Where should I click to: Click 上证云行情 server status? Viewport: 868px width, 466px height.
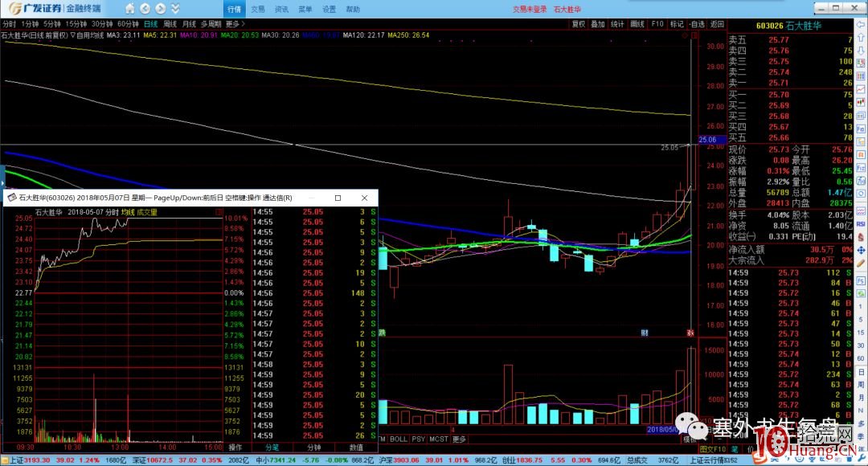click(714, 460)
